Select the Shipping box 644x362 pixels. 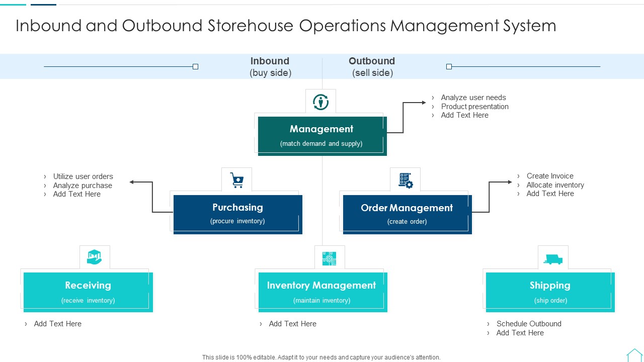550,292
